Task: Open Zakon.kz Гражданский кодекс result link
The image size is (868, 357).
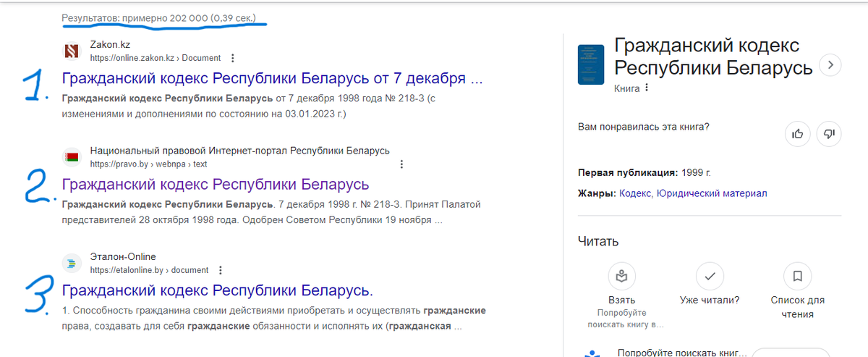Action: (x=272, y=78)
